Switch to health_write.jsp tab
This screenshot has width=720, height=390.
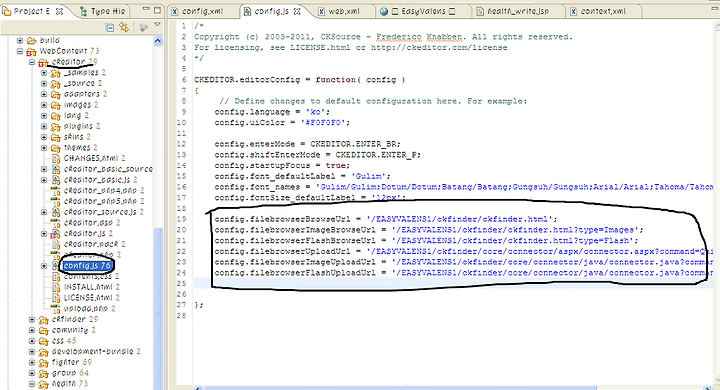pyautogui.click(x=513, y=11)
